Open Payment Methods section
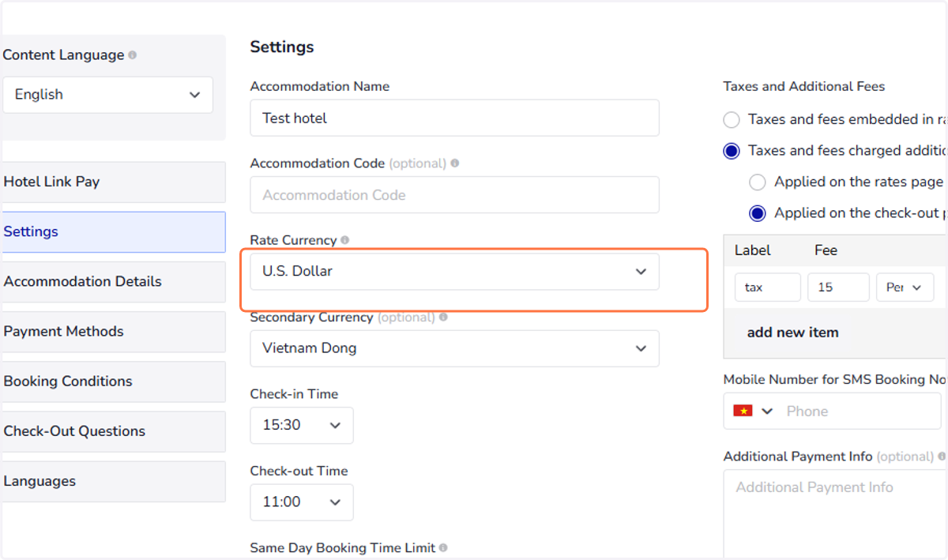Screen dimensions: 948x560 pos(114,332)
